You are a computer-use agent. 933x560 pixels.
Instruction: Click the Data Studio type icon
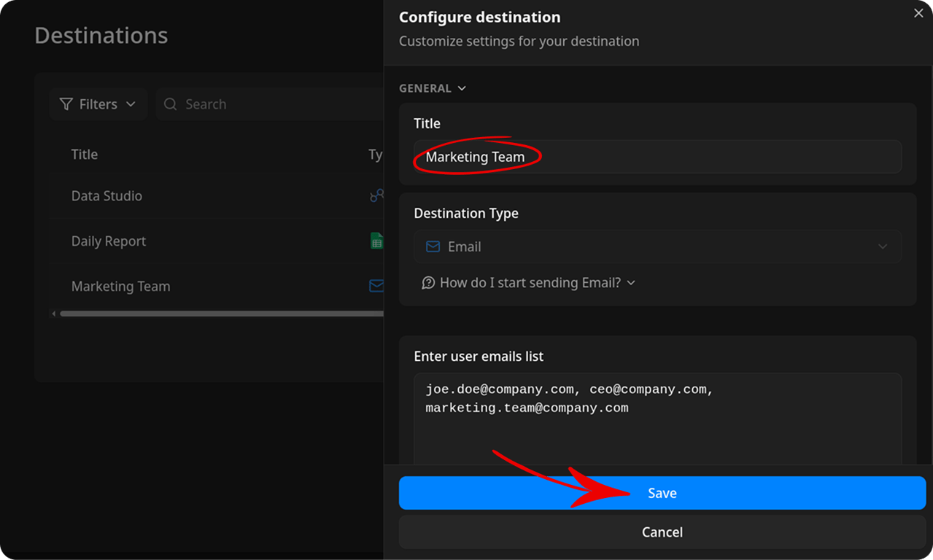(x=376, y=195)
